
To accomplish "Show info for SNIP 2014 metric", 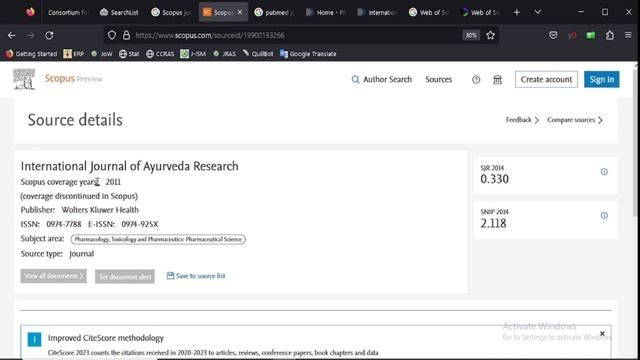I will (x=604, y=216).
